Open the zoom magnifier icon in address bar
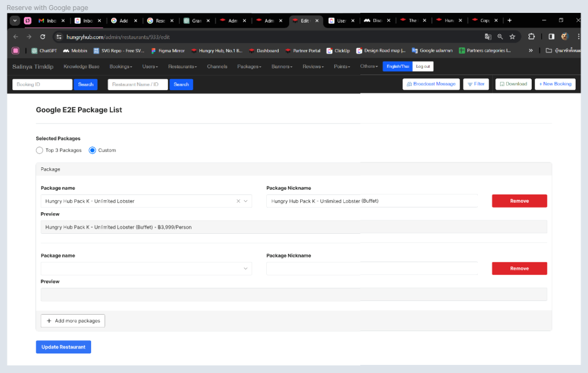Viewport: 588px width, 373px height. [x=500, y=37]
